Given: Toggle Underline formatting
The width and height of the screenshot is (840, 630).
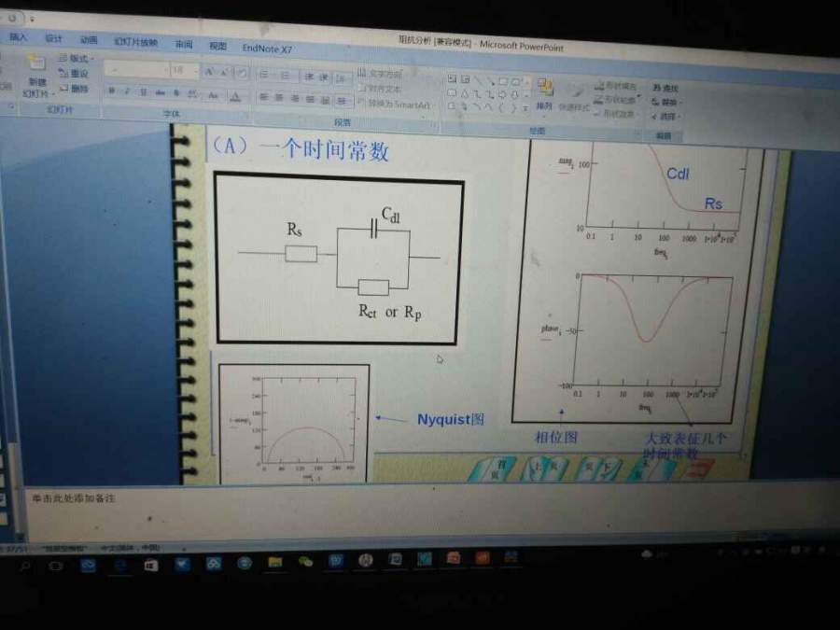Looking at the screenshot, I should tap(144, 92).
